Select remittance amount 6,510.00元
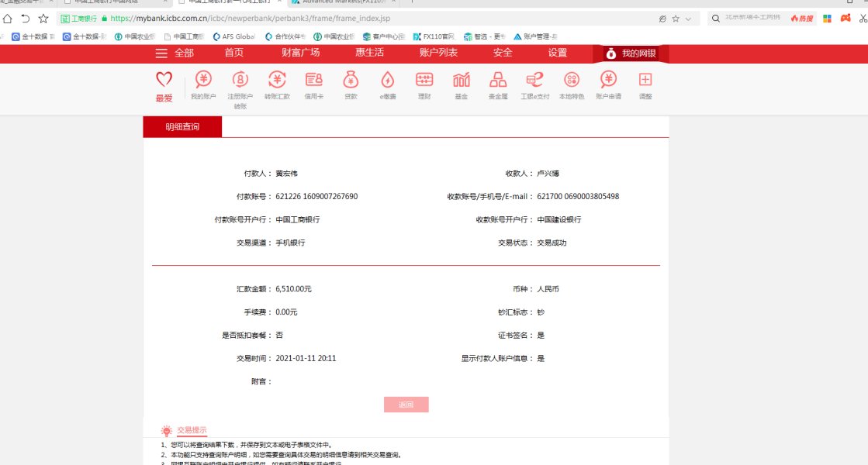 tap(293, 289)
